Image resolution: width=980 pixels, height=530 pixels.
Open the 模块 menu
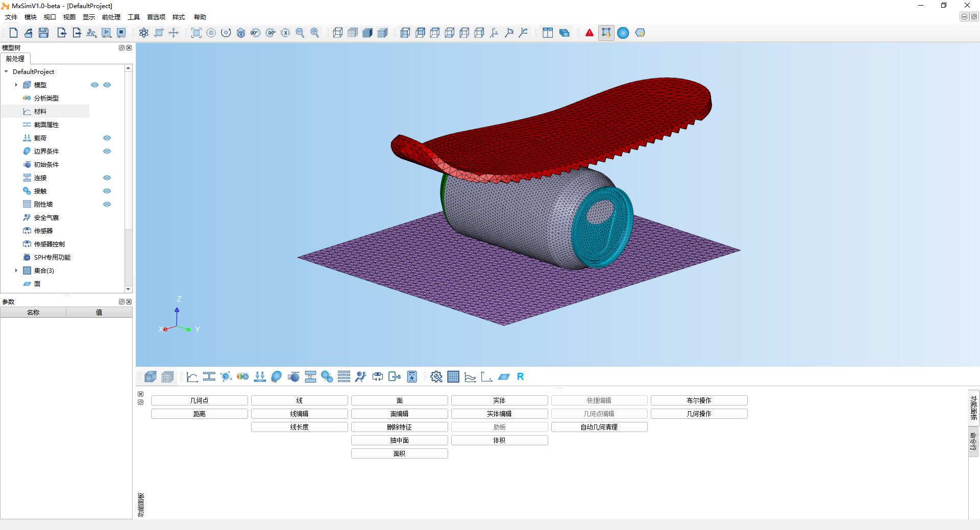pyautogui.click(x=31, y=17)
